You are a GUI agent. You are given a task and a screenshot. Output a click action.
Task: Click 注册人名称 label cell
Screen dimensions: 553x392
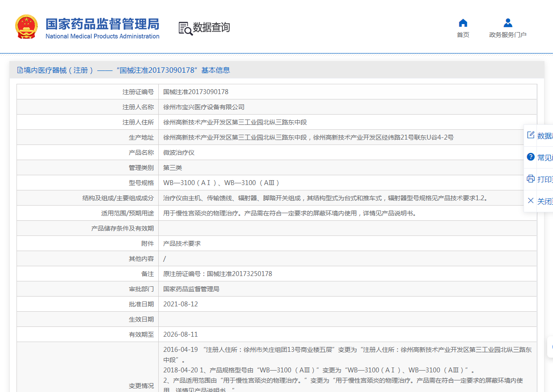[x=87, y=107]
